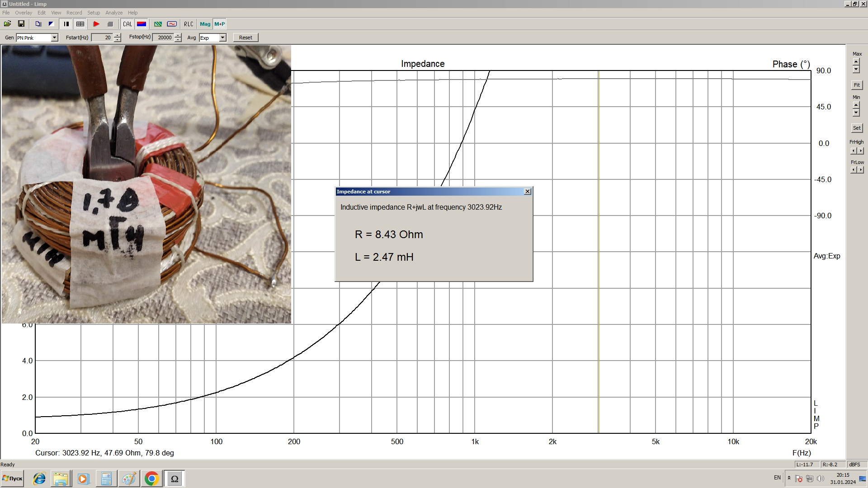Expand the Avg Exp dropdown

(x=222, y=38)
